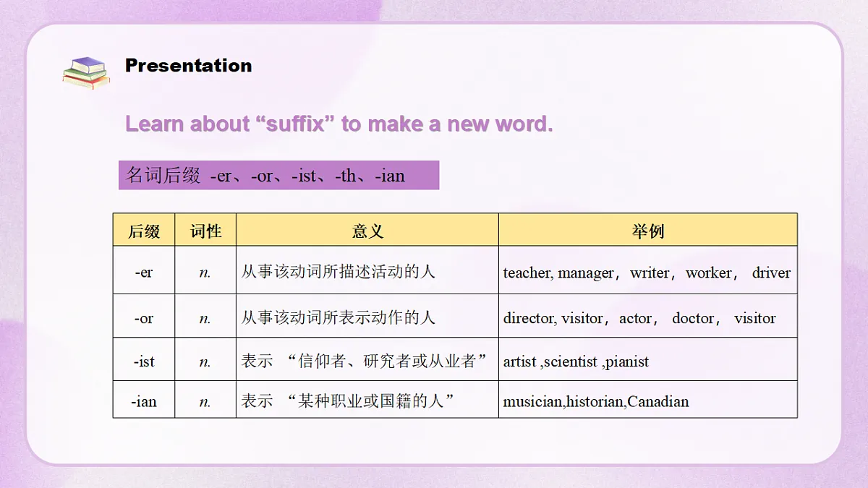Screen dimensions: 868x488
Task: Click the 'Learn about "suffix"' title line
Action: click(339, 124)
